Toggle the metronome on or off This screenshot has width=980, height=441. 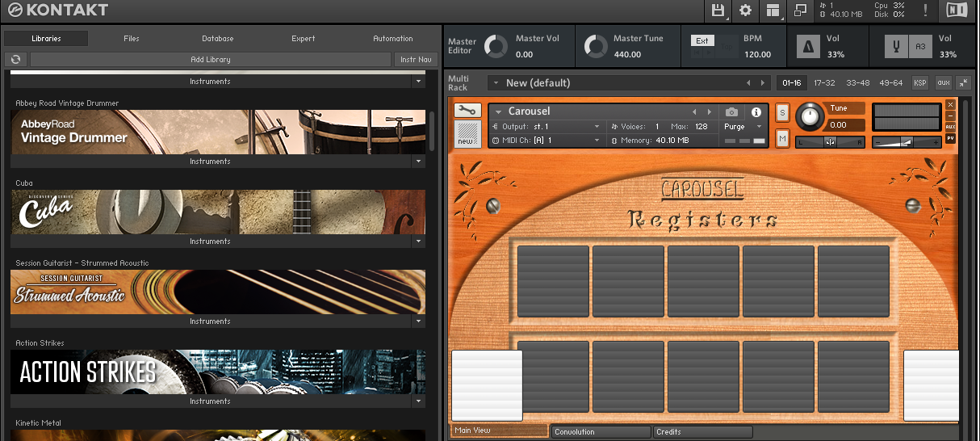810,47
